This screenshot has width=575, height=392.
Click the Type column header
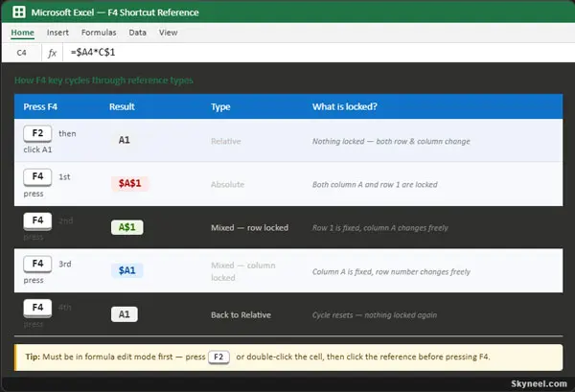[x=220, y=106]
